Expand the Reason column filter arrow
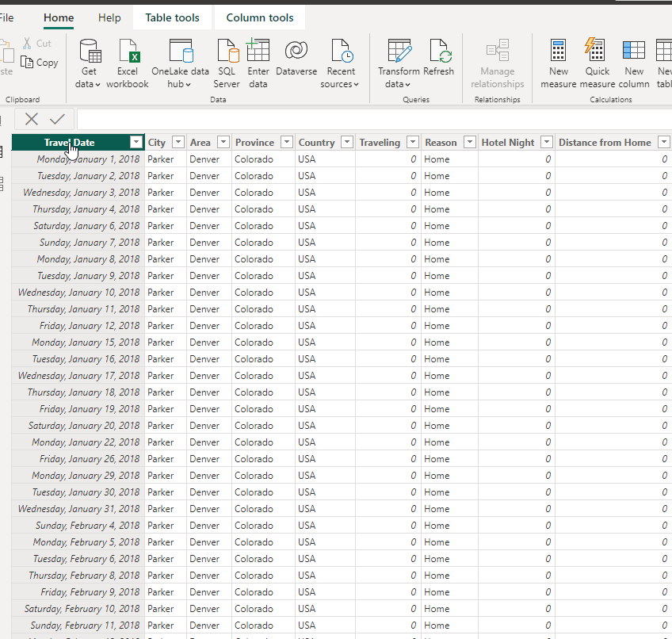The image size is (672, 639). (x=470, y=143)
